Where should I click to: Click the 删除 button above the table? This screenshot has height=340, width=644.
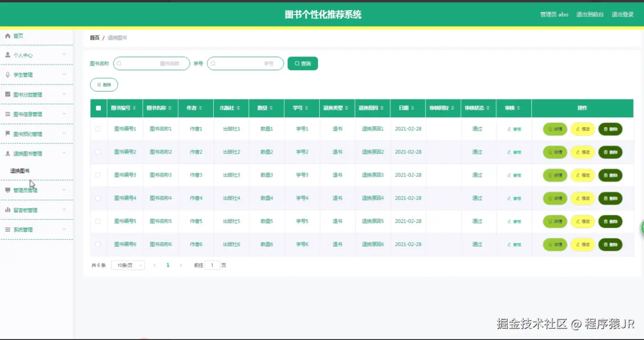[104, 85]
